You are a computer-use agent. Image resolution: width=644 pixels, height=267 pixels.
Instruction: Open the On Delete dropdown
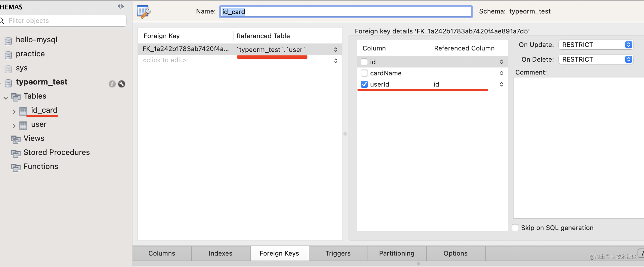pos(596,59)
